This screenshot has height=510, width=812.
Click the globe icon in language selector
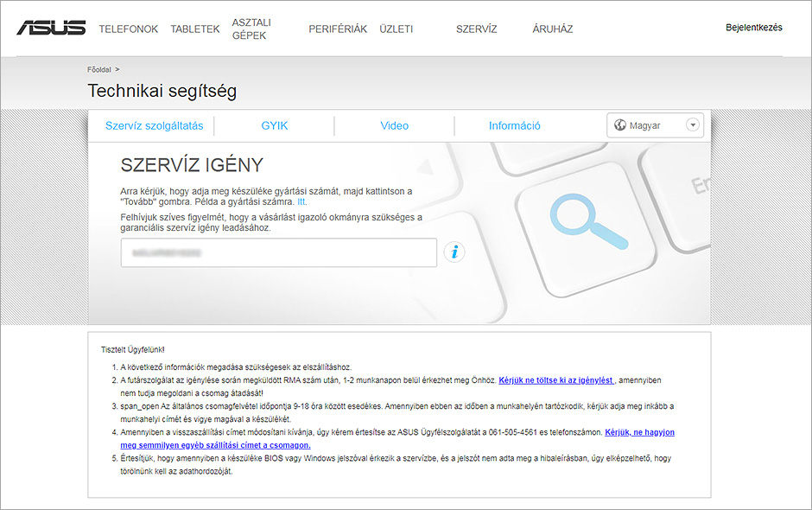(620, 125)
